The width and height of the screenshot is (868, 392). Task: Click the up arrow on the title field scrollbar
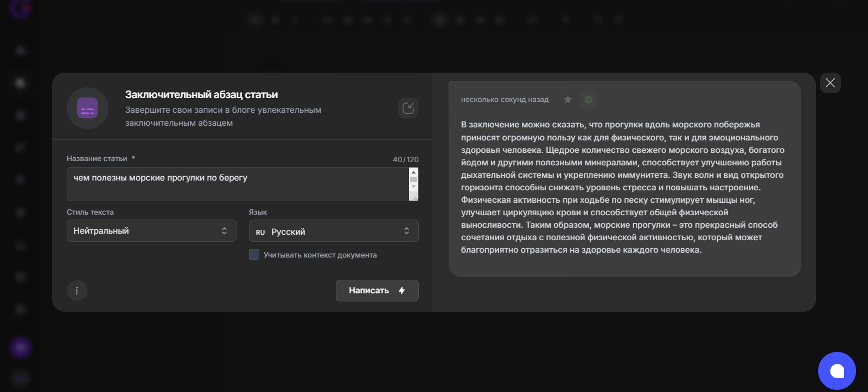(413, 172)
